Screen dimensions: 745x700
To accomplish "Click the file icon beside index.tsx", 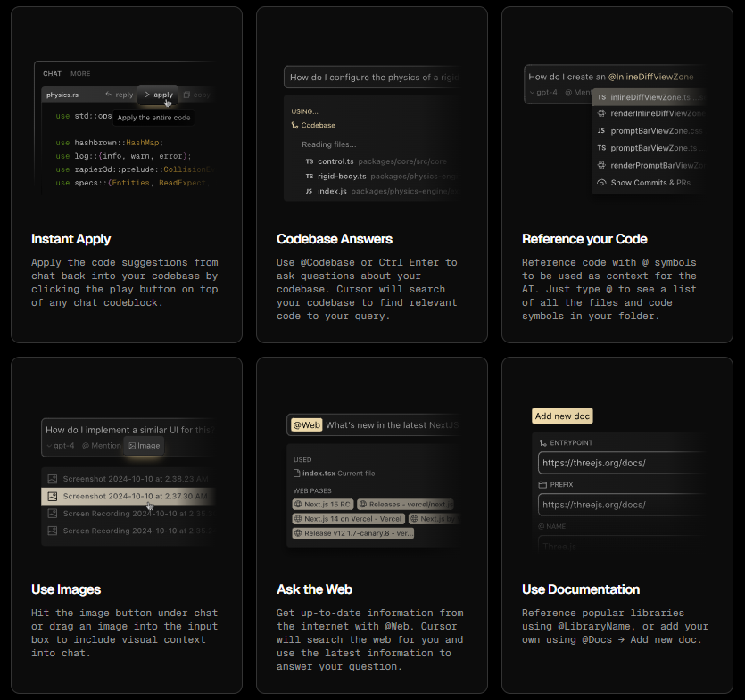I will click(x=297, y=474).
